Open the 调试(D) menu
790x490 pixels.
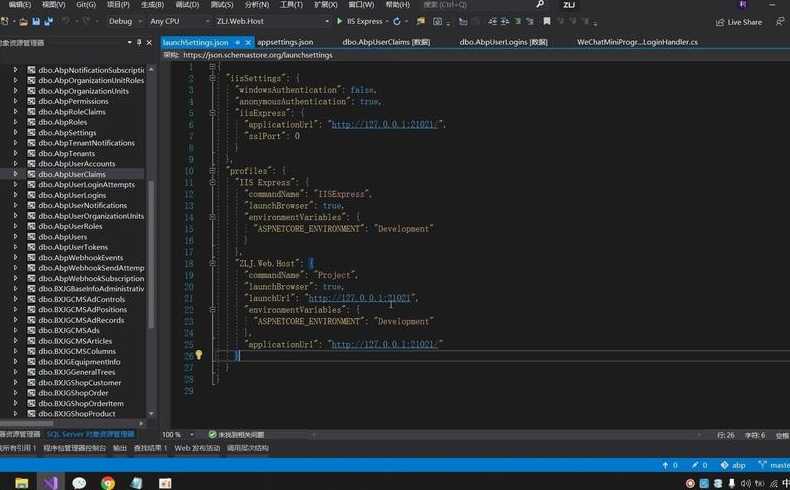tap(187, 5)
